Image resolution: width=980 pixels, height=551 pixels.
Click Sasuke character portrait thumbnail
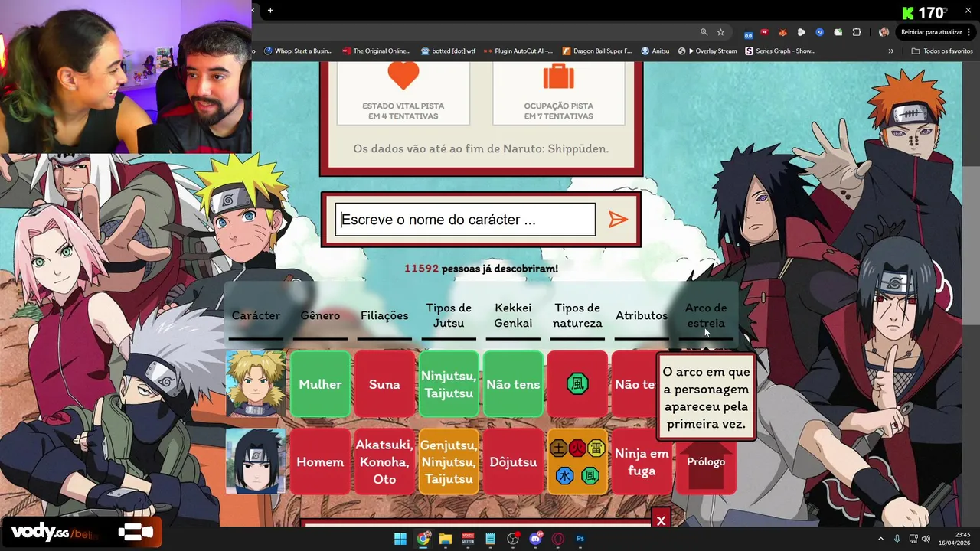pos(256,461)
